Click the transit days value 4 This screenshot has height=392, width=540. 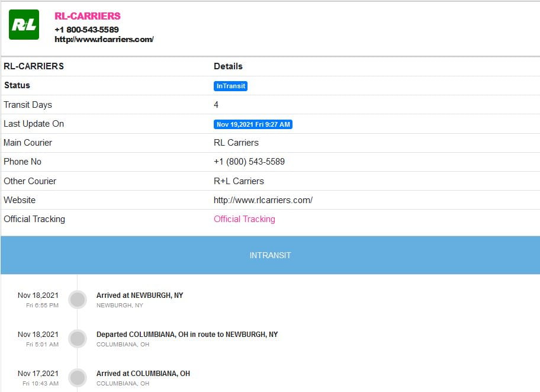(x=216, y=105)
